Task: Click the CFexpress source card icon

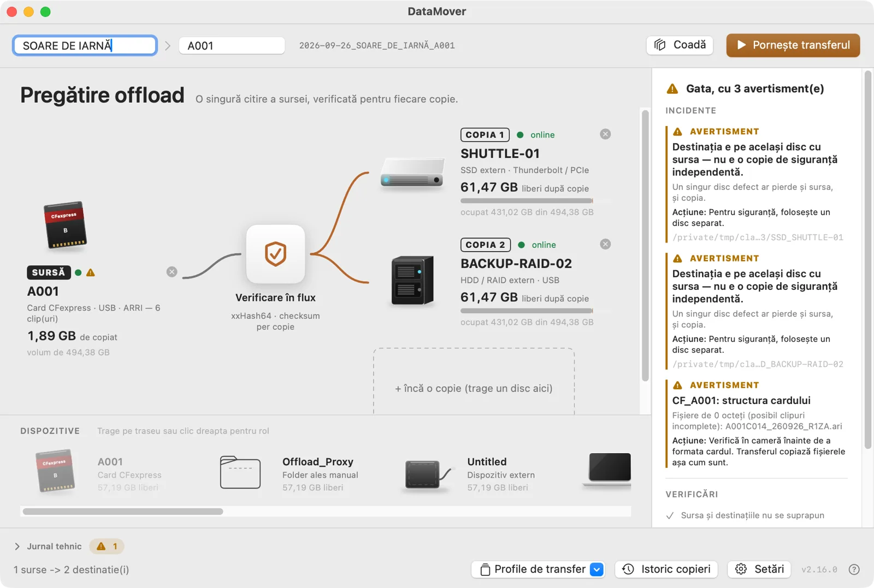Action: (x=66, y=225)
